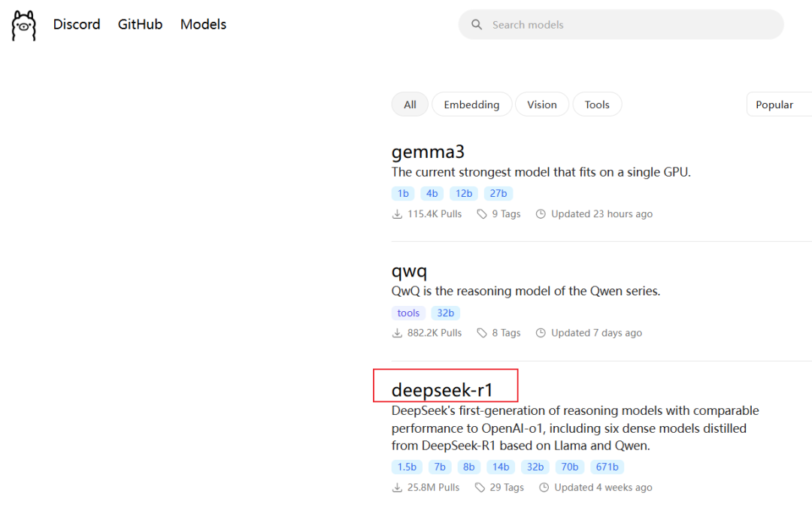Click the Ollama llama logo
Image resolution: width=812 pixels, height=508 pixels.
point(24,26)
